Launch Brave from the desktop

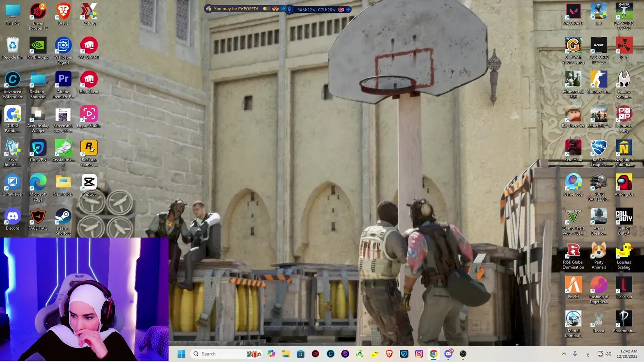pos(63,14)
